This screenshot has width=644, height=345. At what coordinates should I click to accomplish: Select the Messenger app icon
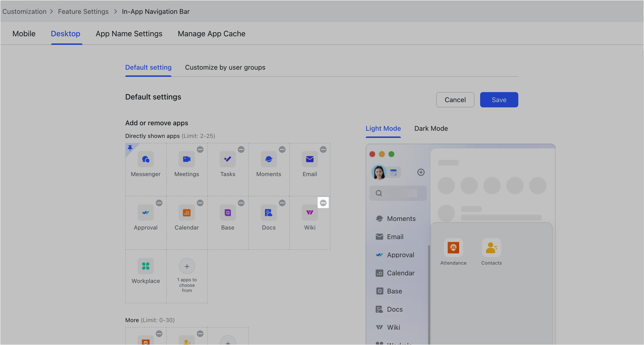click(145, 159)
